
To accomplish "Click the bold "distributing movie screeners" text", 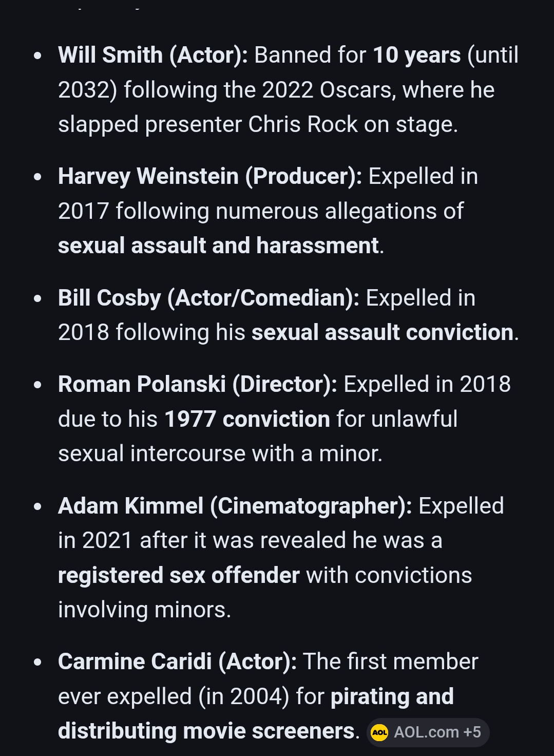I will click(206, 731).
